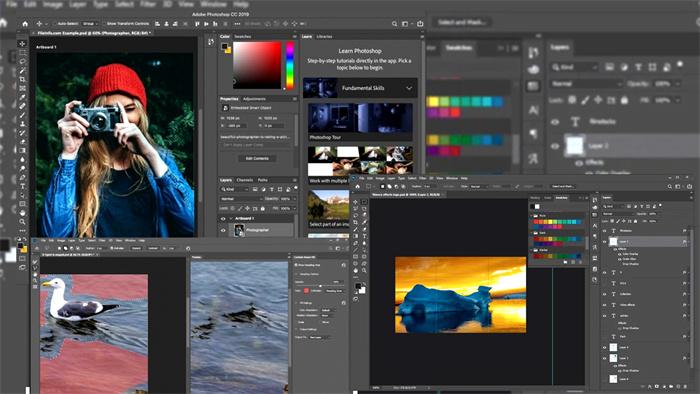Open workspace switcher icon in photographer window

point(405,24)
